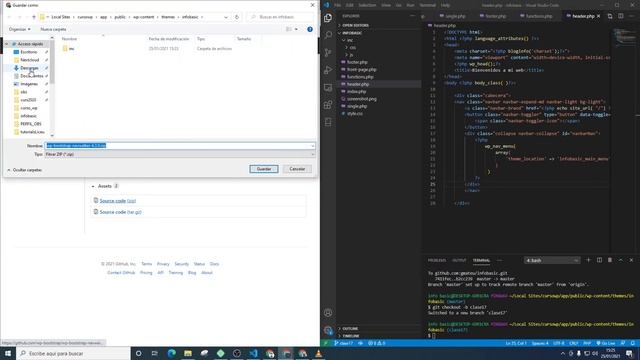Click the Guardar button
Viewport: 640px width, 360px height.
(264, 169)
